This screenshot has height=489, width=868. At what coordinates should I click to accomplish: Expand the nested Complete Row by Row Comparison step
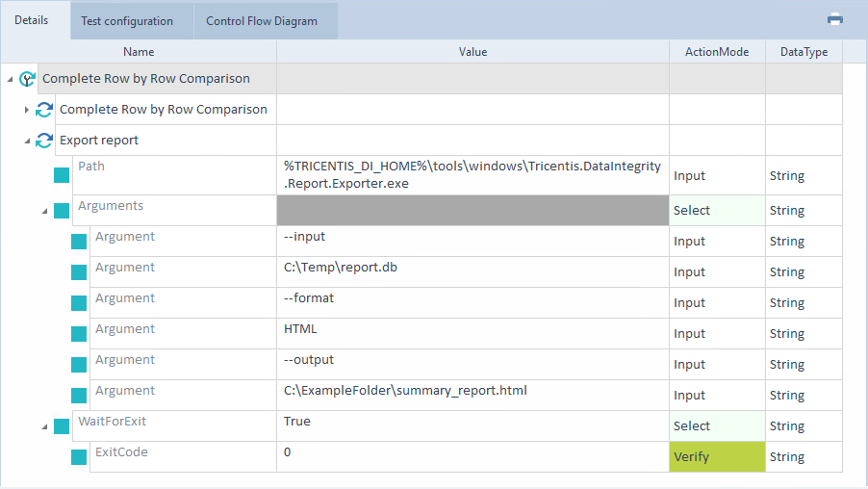point(27,110)
